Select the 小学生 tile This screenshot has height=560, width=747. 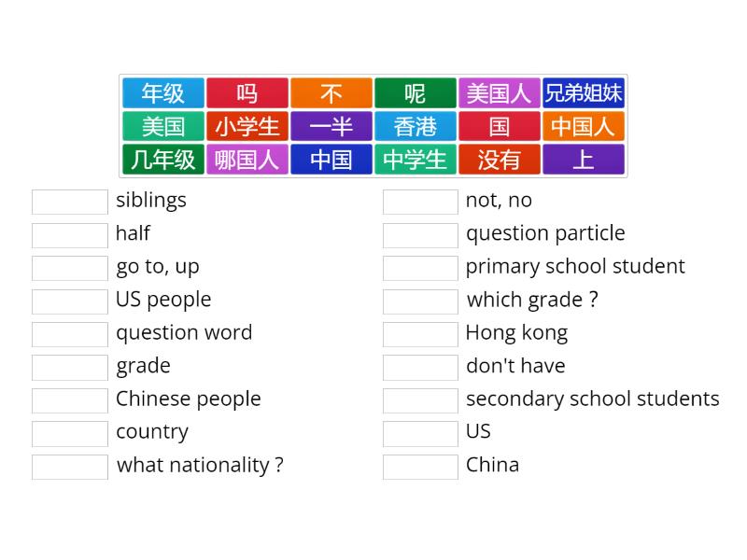(x=247, y=126)
